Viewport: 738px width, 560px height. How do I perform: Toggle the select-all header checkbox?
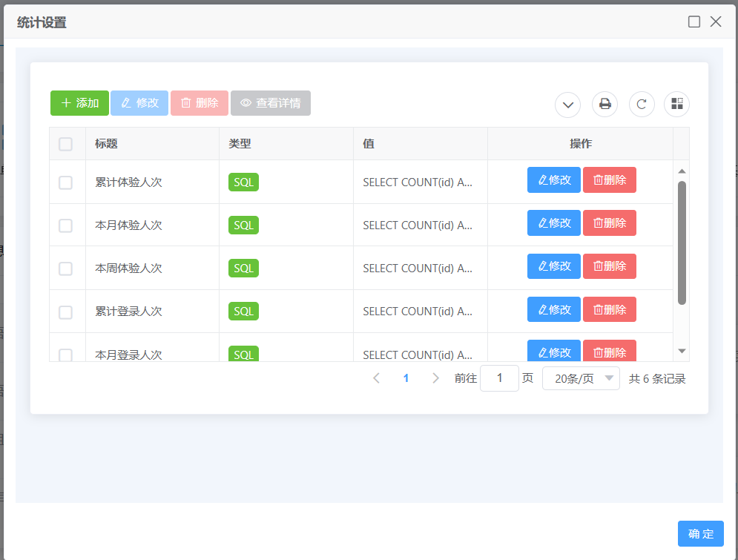pyautogui.click(x=66, y=144)
